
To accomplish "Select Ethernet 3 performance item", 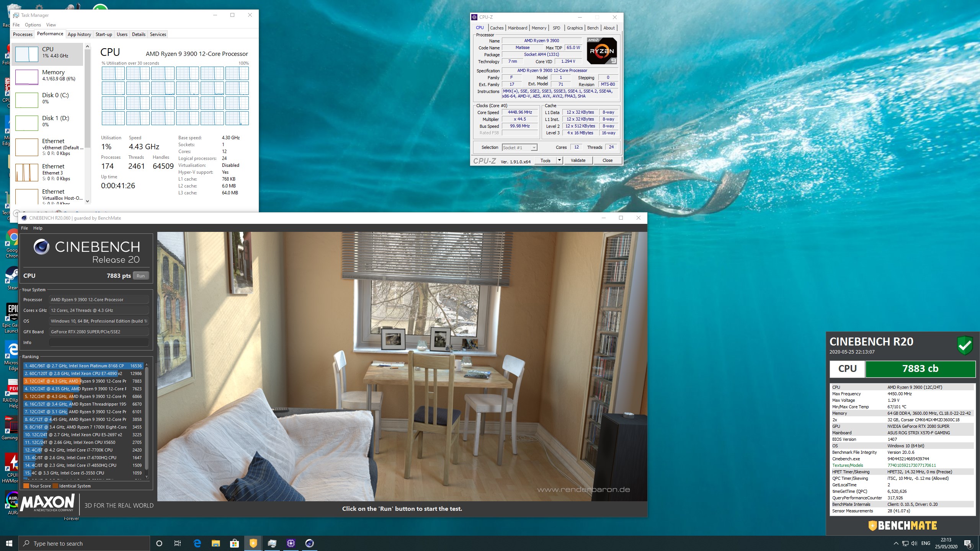I will (47, 172).
